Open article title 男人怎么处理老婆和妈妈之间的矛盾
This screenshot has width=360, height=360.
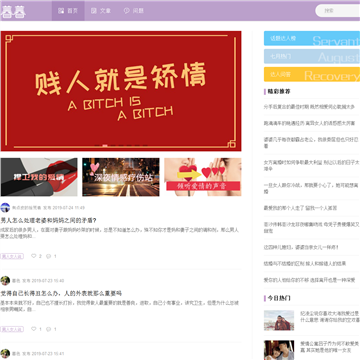49,220
